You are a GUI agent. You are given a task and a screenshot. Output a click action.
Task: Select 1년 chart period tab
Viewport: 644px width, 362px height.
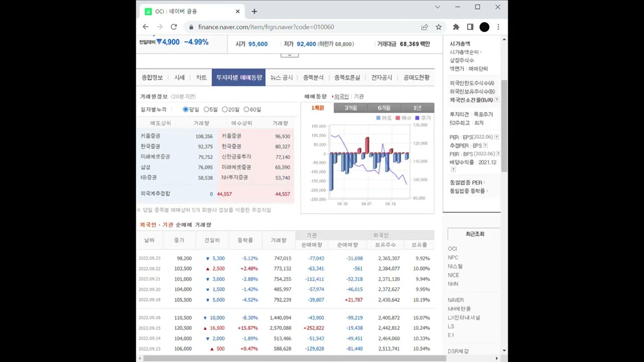point(417,108)
